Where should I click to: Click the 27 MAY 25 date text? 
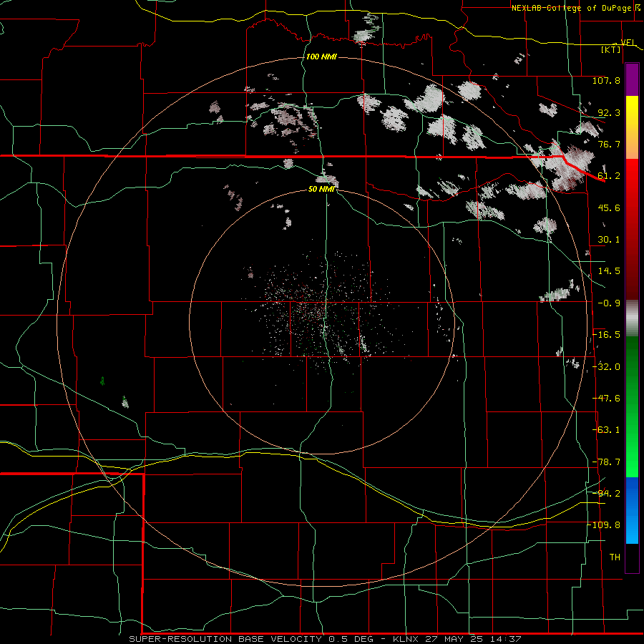(x=454, y=639)
